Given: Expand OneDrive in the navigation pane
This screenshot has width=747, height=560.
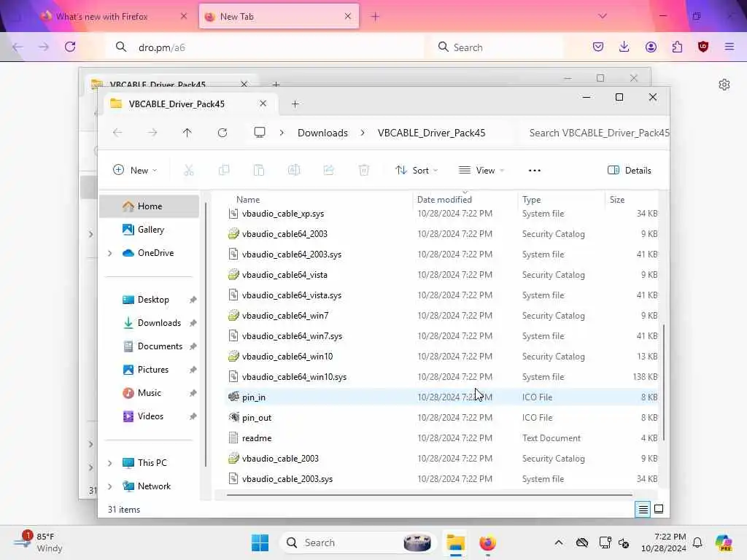Looking at the screenshot, I should pos(110,253).
